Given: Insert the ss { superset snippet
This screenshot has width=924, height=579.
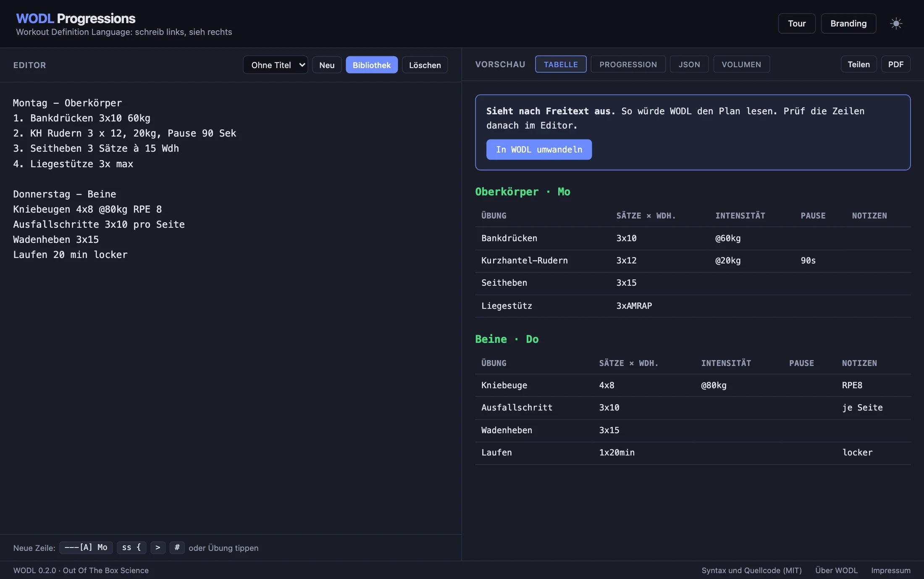Looking at the screenshot, I should [131, 547].
